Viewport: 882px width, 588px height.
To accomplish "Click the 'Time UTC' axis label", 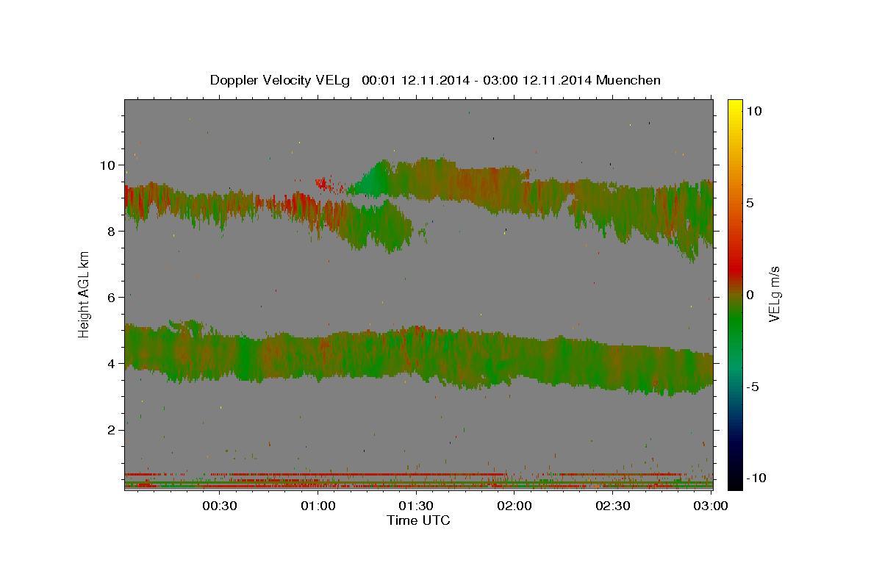I will click(x=418, y=520).
